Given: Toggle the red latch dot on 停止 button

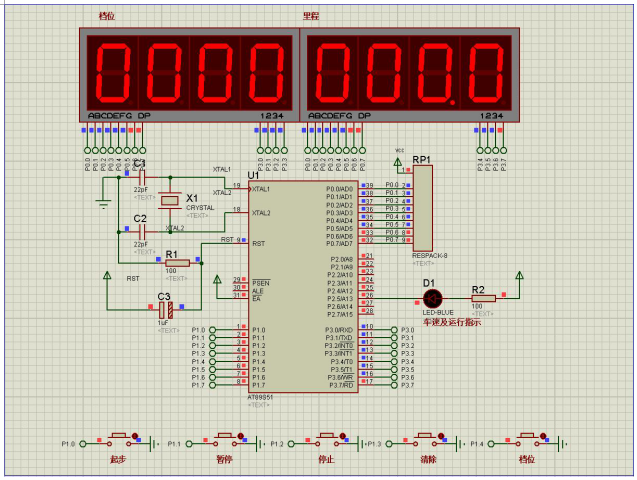Looking at the screenshot, I should point(342,436).
